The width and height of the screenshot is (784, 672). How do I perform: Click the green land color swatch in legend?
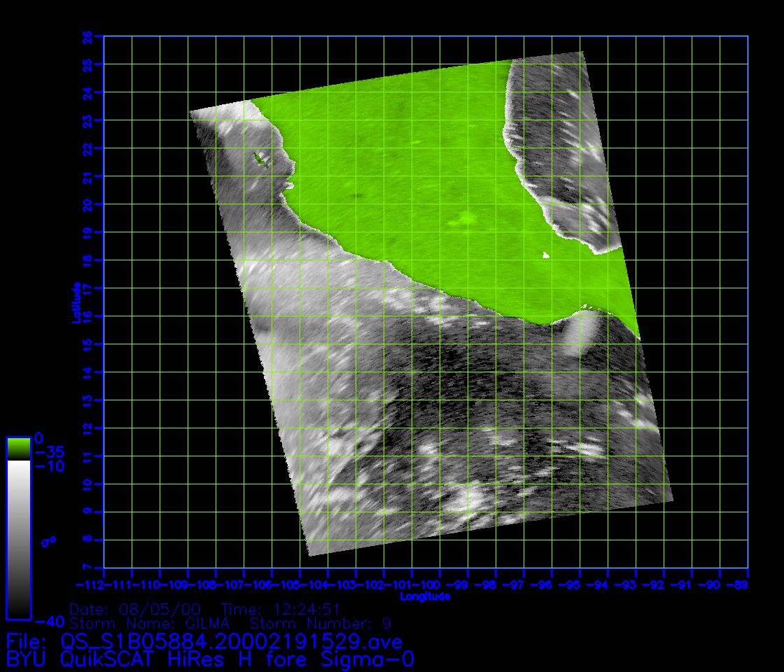tap(18, 448)
